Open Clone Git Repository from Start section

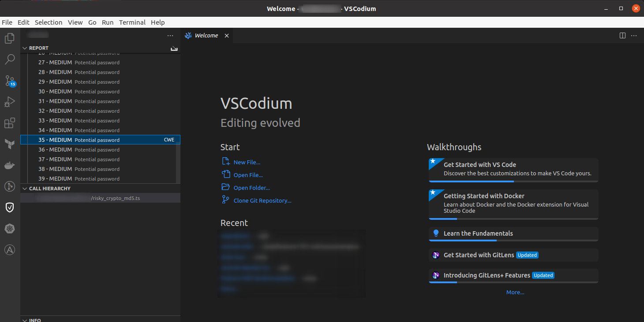click(x=262, y=200)
